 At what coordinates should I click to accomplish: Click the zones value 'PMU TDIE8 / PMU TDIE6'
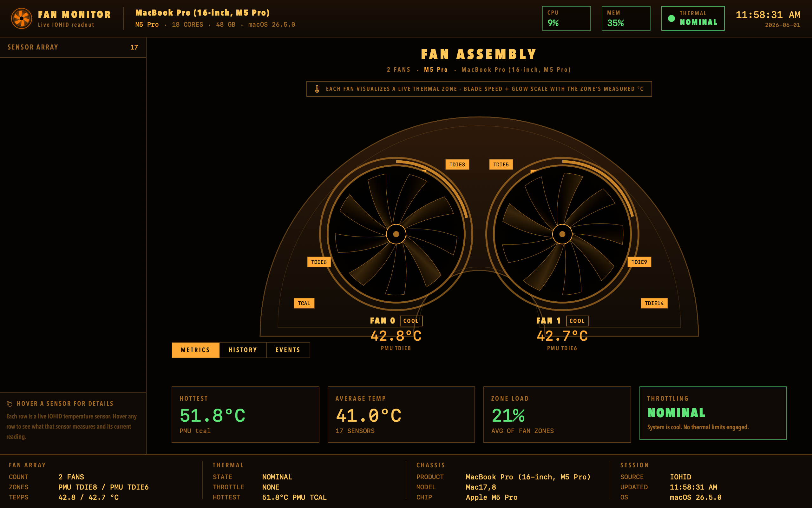point(103,487)
